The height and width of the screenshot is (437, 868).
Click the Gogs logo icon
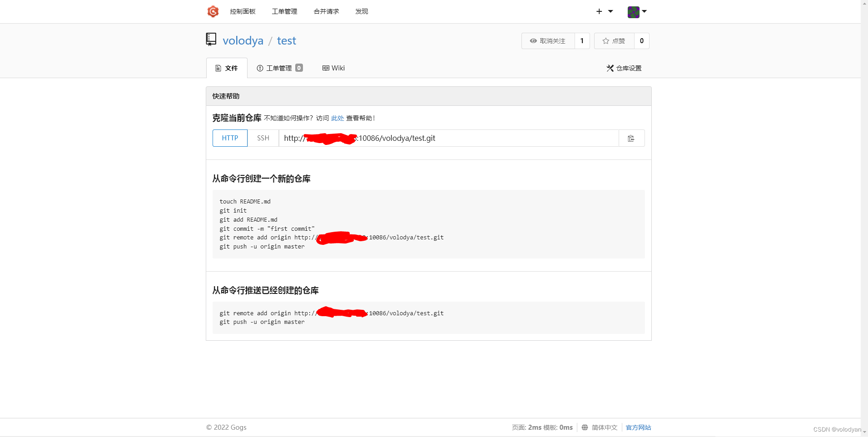coord(213,11)
